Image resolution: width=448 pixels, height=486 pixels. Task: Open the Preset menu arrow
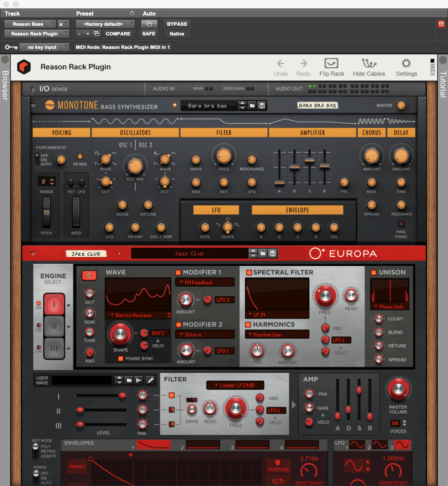pyautogui.click(x=132, y=13)
